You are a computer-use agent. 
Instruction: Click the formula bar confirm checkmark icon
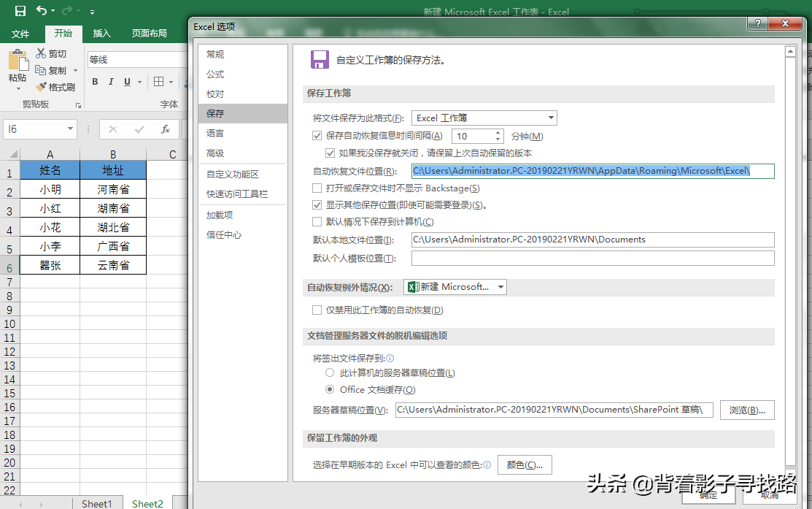(x=139, y=129)
